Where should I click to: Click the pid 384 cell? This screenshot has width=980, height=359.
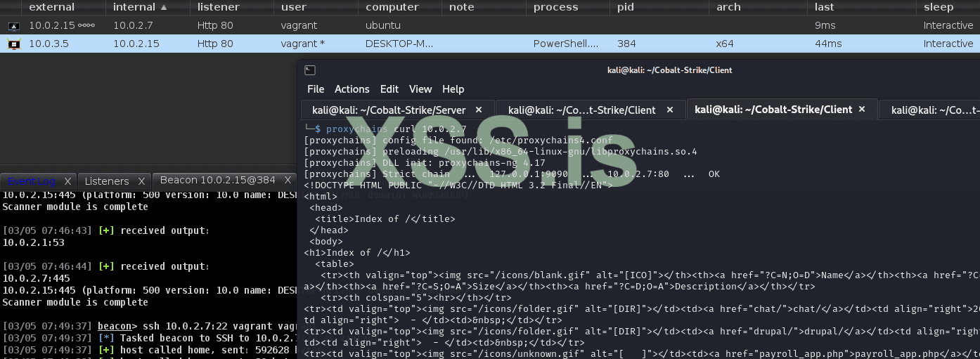pyautogui.click(x=627, y=44)
